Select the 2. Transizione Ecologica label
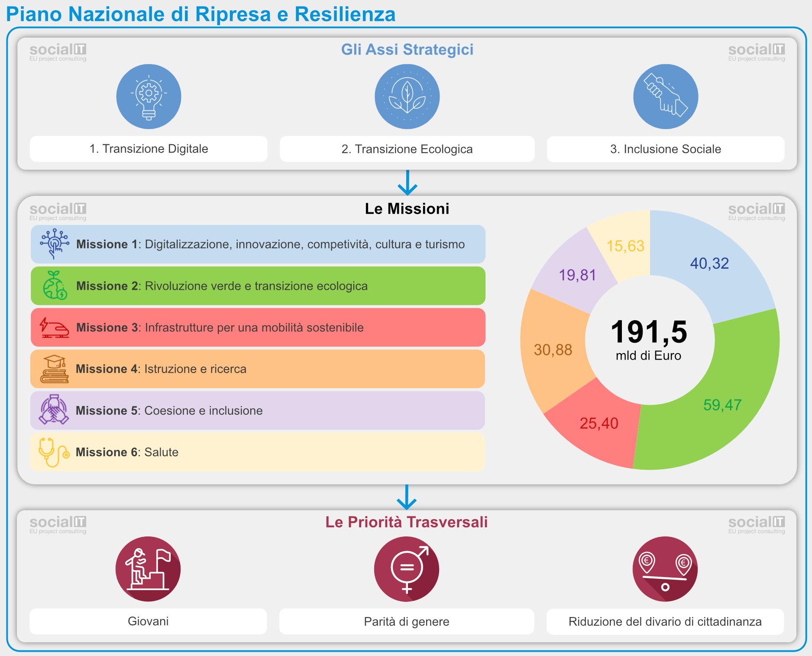The image size is (812, 656). click(407, 149)
